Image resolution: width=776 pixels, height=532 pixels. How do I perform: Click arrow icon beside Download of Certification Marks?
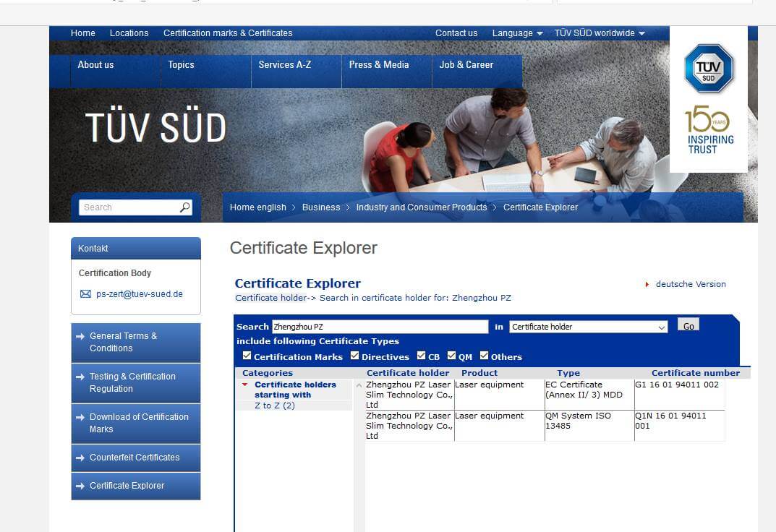tap(80, 417)
